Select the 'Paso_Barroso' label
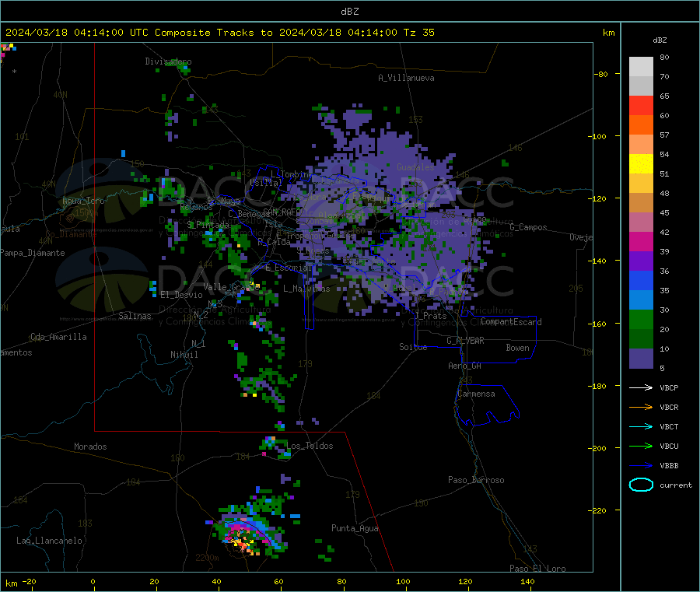This screenshot has width=700, height=592. tap(476, 480)
